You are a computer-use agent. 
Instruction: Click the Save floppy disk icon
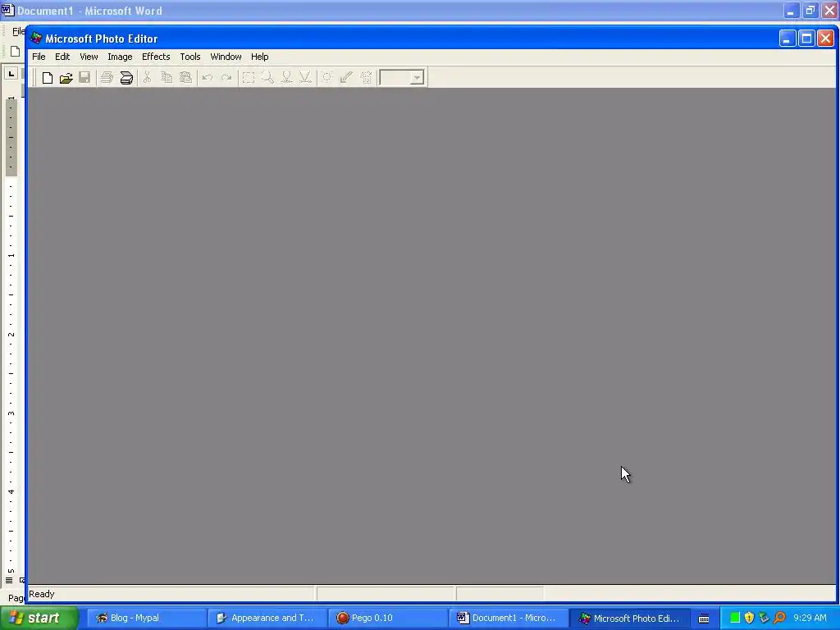[x=84, y=78]
